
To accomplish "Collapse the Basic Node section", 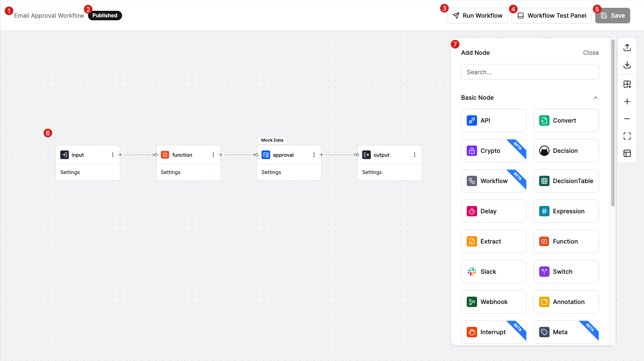I will click(596, 98).
